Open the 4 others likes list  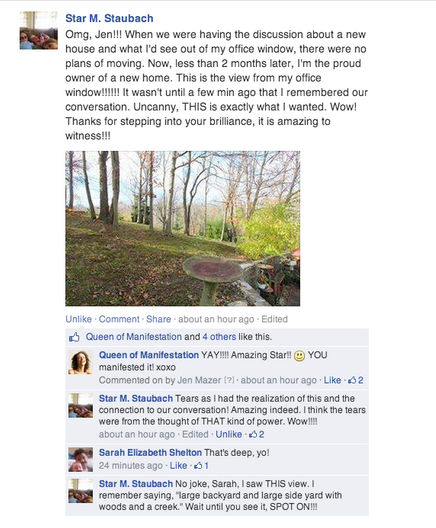click(219, 337)
